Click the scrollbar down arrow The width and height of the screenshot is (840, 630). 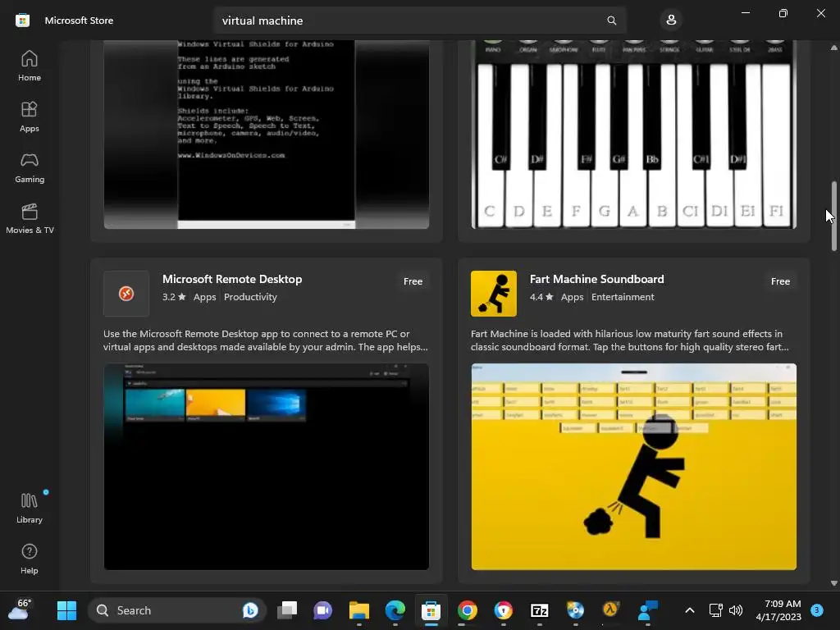833,583
